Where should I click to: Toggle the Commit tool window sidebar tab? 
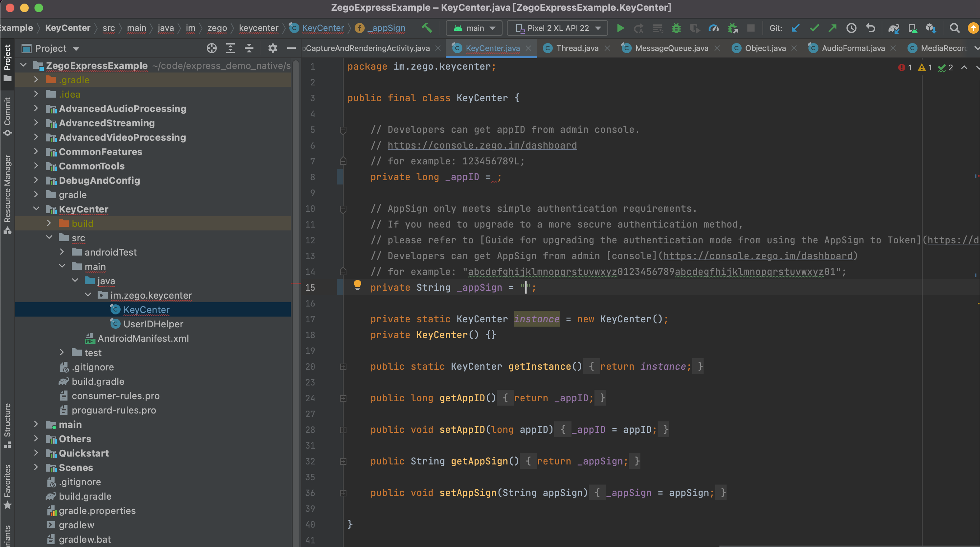click(x=7, y=116)
